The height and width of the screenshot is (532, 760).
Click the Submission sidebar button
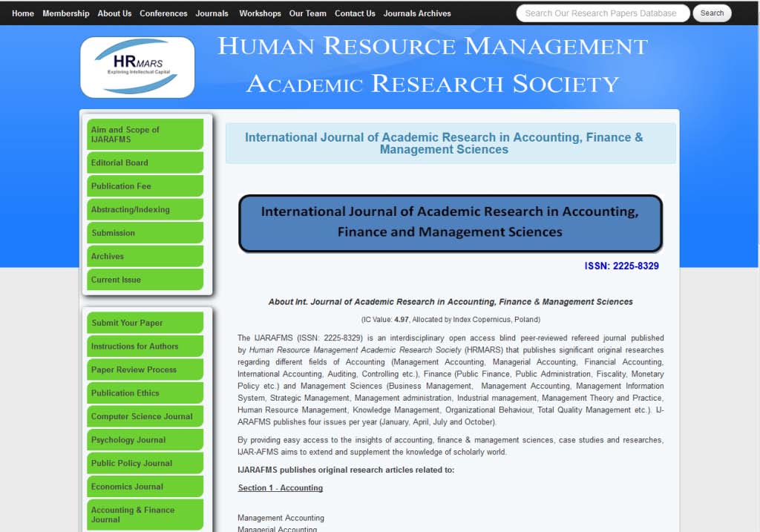click(145, 233)
